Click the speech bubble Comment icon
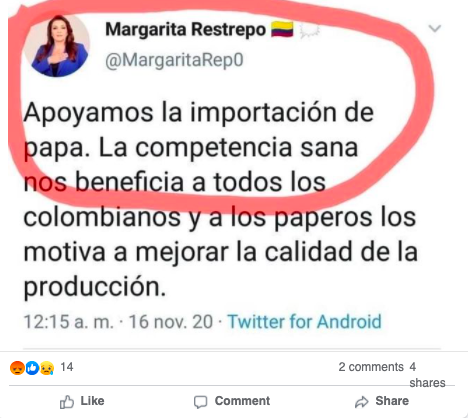This screenshot has width=468, height=418. (x=200, y=402)
